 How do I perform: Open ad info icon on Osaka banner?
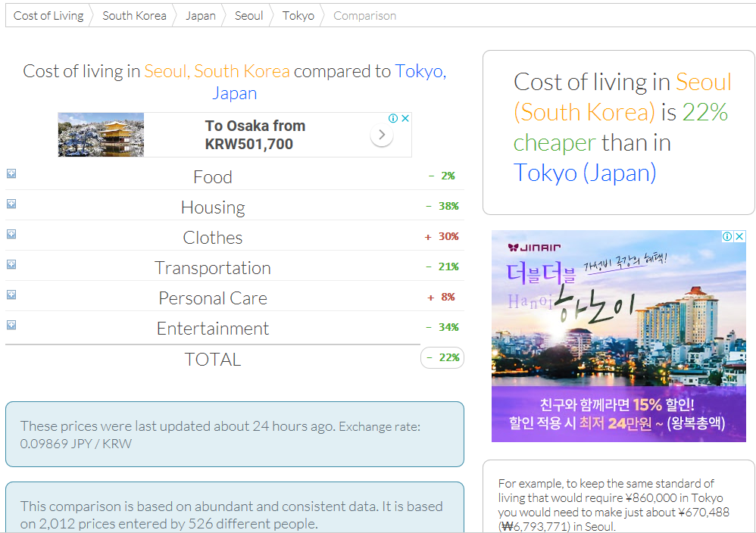(x=393, y=119)
